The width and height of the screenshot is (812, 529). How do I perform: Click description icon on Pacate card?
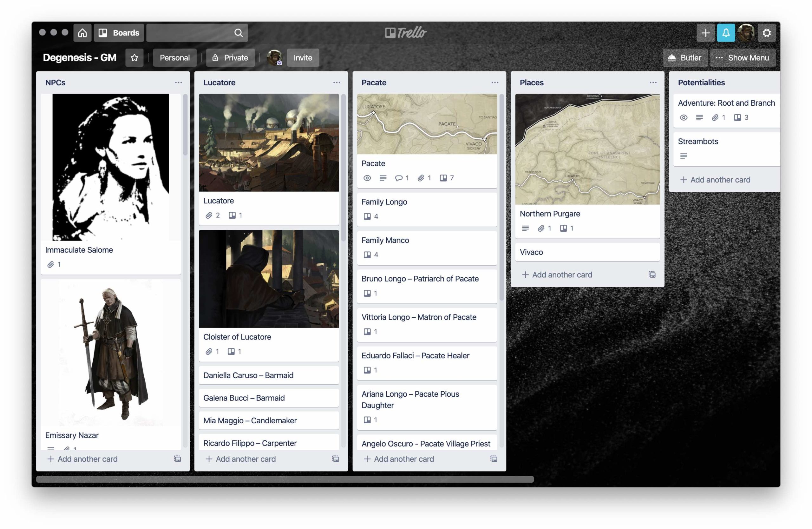(383, 178)
